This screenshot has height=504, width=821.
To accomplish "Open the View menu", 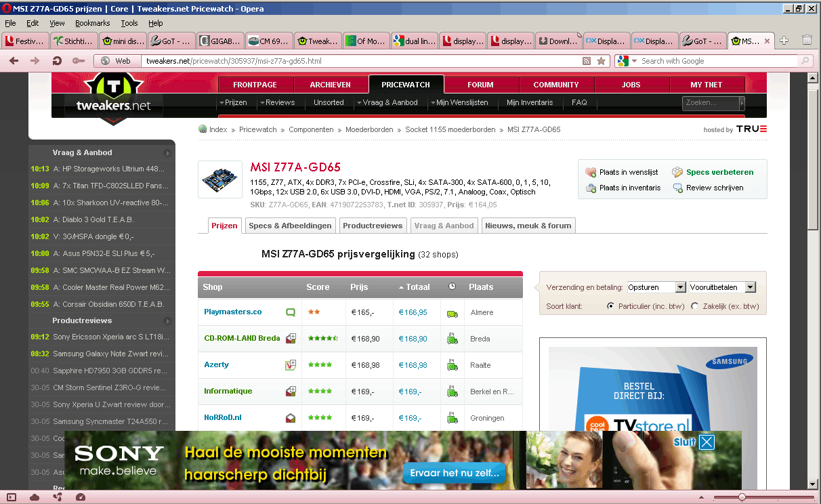I will 57,23.
